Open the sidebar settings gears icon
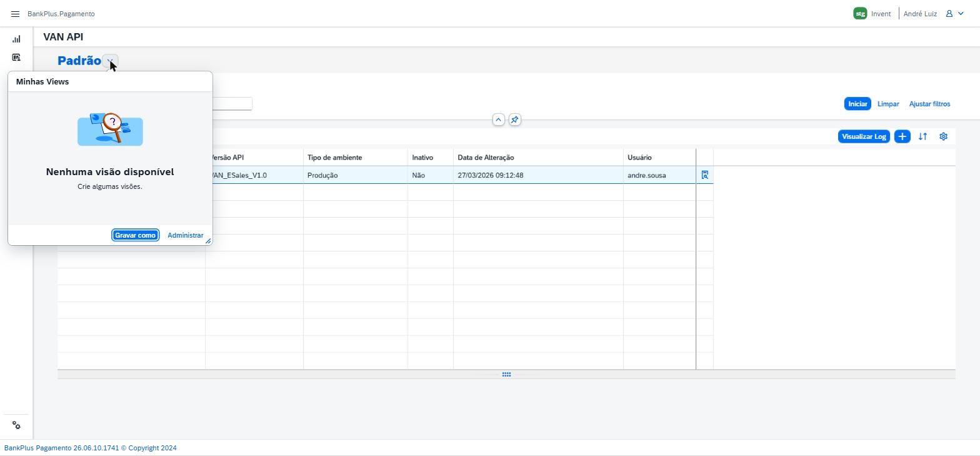 pos(16,425)
